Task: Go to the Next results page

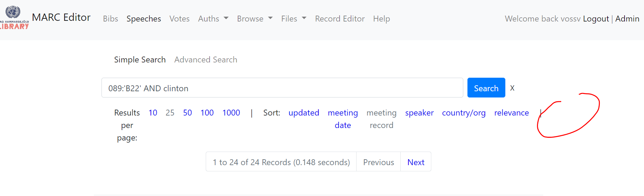Action: point(416,162)
